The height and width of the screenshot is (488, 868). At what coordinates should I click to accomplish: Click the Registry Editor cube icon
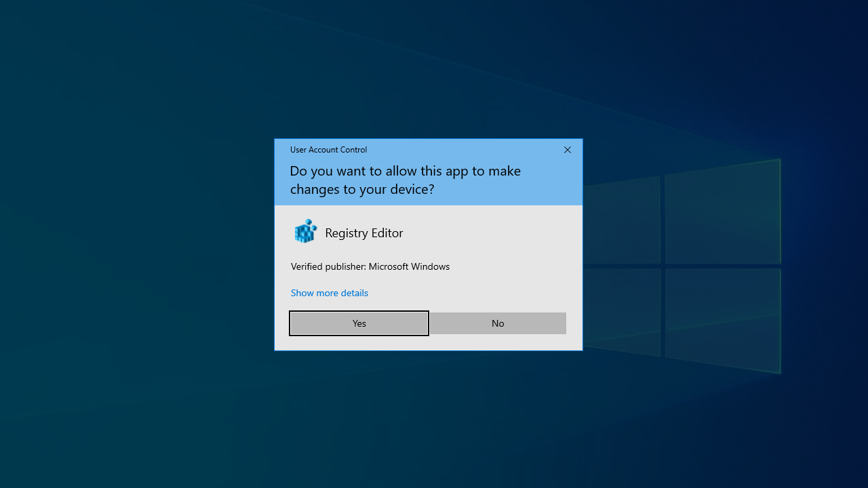(305, 232)
